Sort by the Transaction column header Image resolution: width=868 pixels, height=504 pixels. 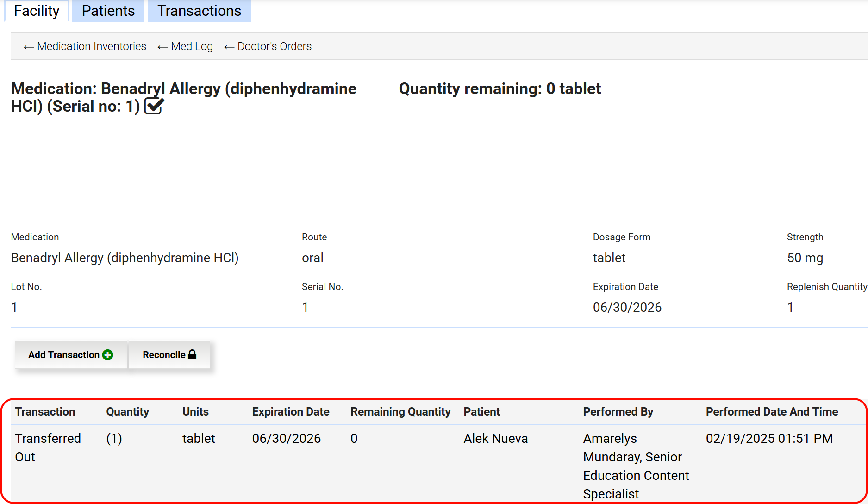tap(45, 412)
